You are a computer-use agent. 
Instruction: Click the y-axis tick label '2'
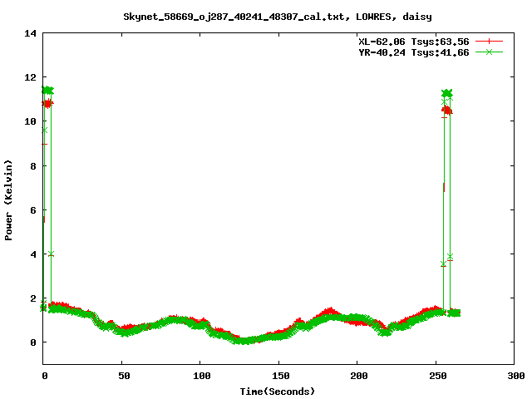[33, 298]
